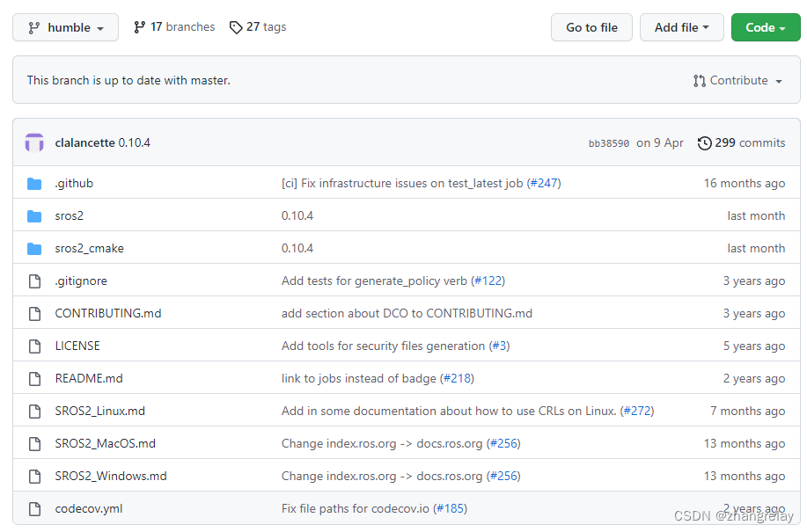
Task: Open the .gitignore file
Action: coord(81,281)
